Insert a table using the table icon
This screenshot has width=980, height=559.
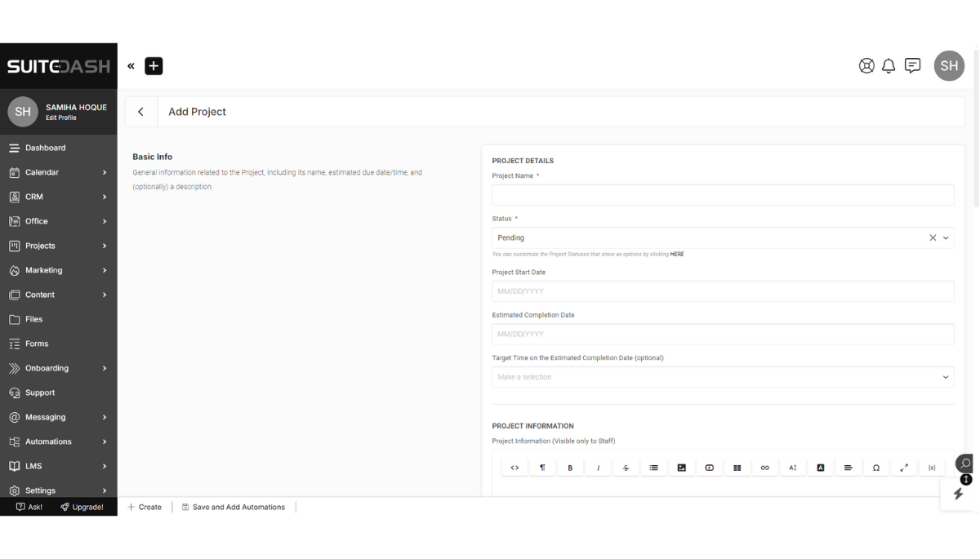click(737, 467)
